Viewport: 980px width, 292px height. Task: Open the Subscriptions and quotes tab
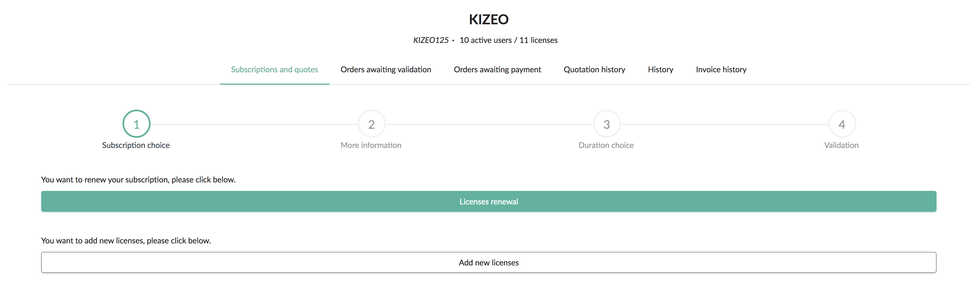(x=274, y=70)
